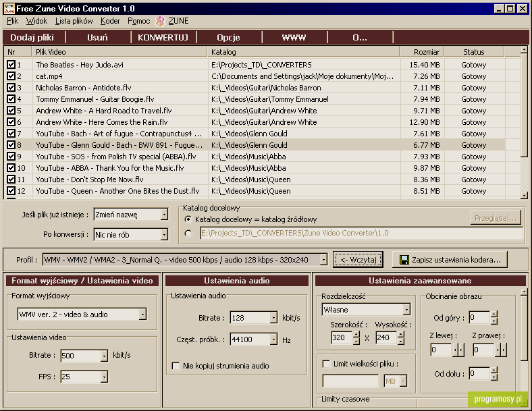
Task: Click the O... about button
Action: coord(360,37)
